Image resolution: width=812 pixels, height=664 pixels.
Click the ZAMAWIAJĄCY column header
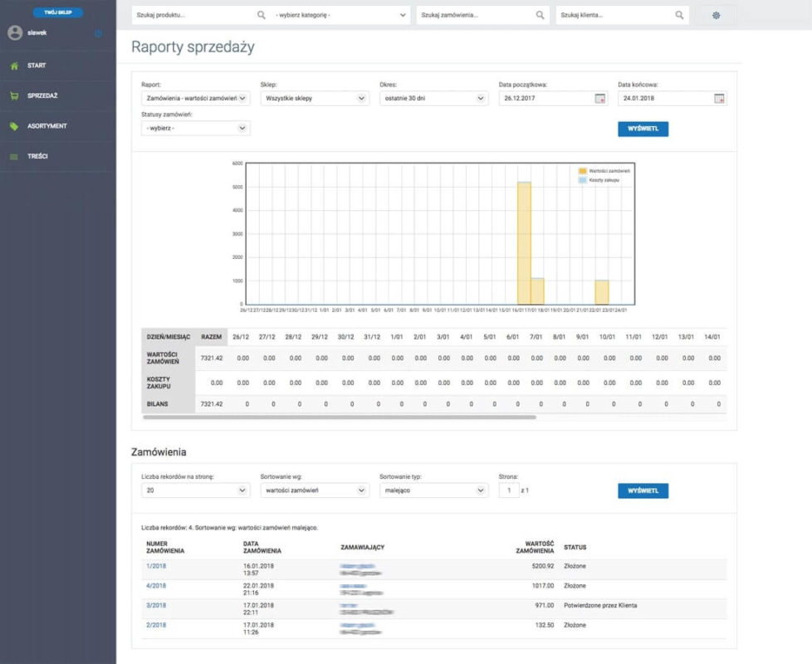363,547
